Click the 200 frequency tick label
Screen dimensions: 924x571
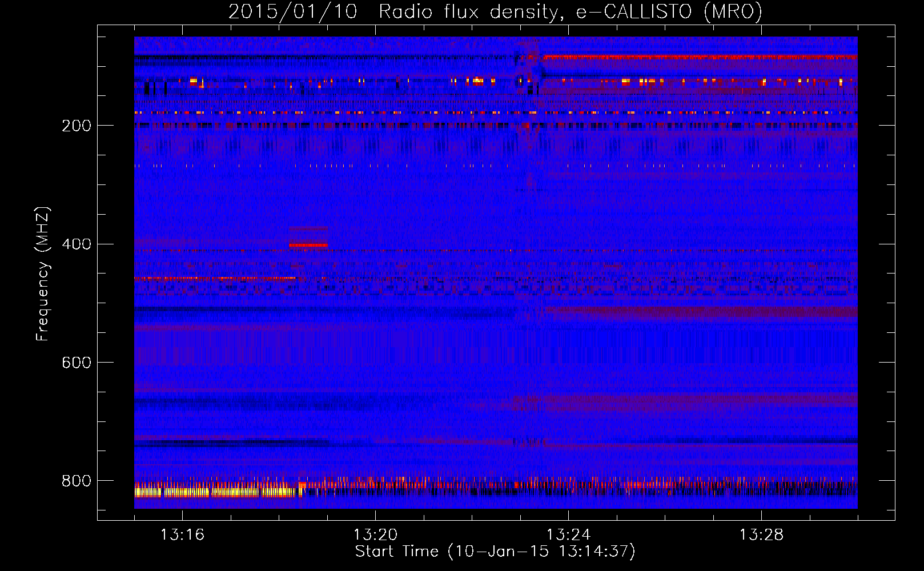click(x=77, y=126)
